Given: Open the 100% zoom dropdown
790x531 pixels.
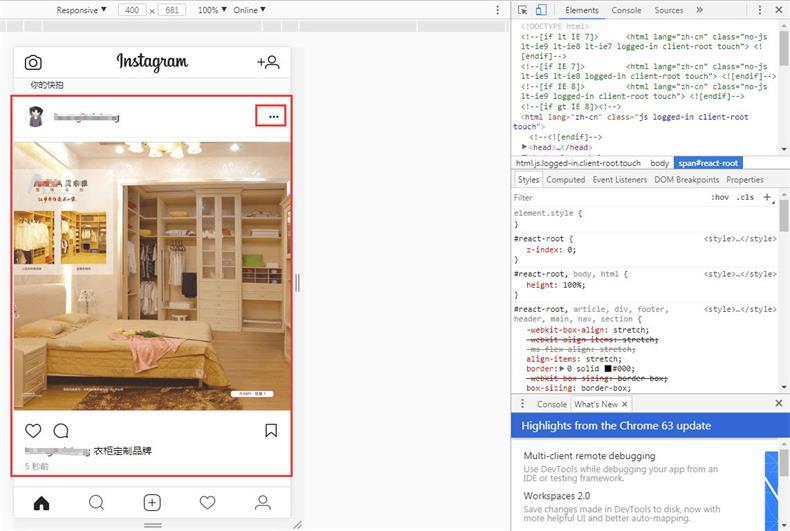Looking at the screenshot, I should [x=212, y=10].
